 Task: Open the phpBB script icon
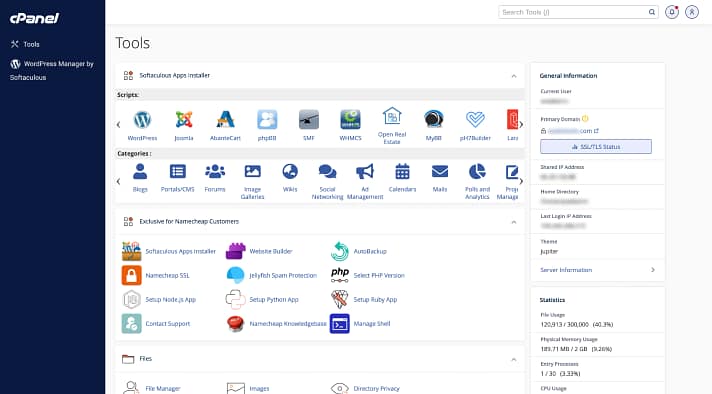point(267,120)
